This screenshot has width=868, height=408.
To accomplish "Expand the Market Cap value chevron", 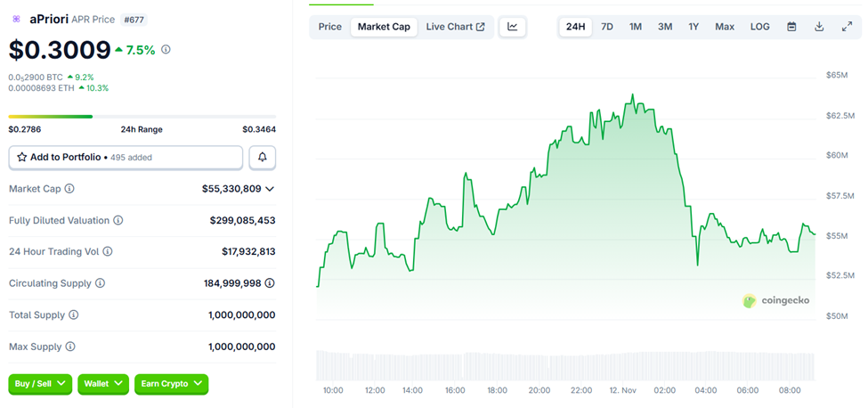I will (x=270, y=189).
